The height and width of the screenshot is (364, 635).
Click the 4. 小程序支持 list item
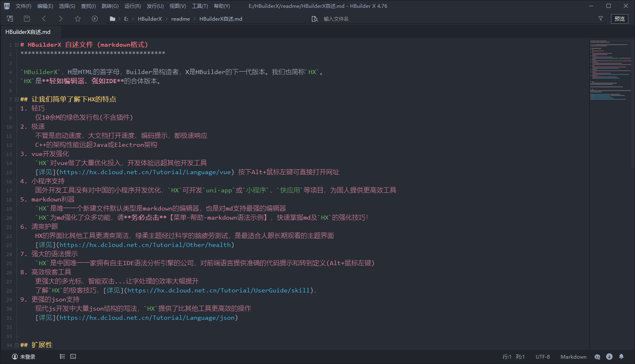42,181
